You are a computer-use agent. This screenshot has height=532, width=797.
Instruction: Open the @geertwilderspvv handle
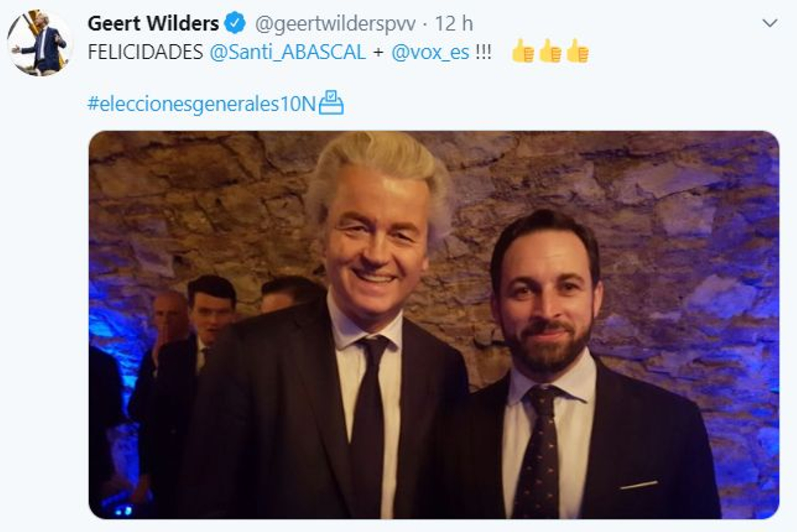click(x=335, y=24)
